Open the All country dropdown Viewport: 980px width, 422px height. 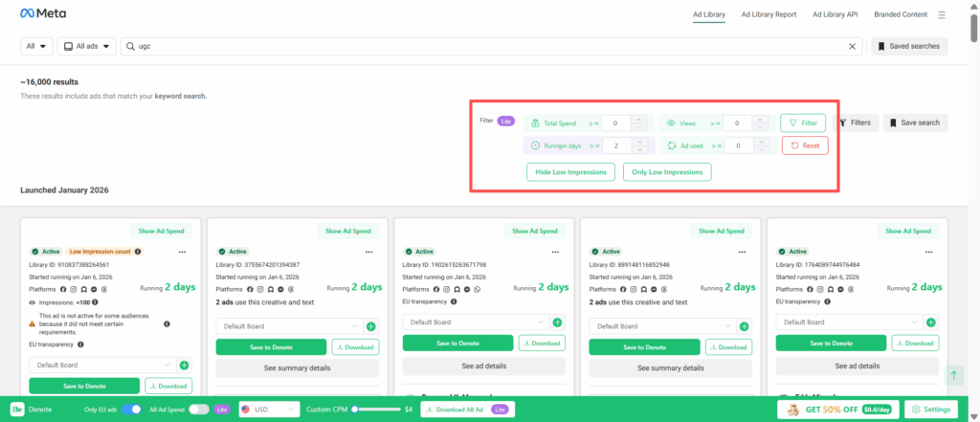click(36, 46)
